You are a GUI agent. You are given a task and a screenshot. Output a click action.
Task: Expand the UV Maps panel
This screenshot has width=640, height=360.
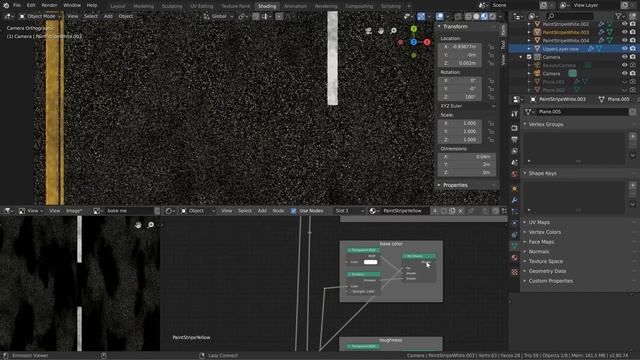(x=525, y=222)
